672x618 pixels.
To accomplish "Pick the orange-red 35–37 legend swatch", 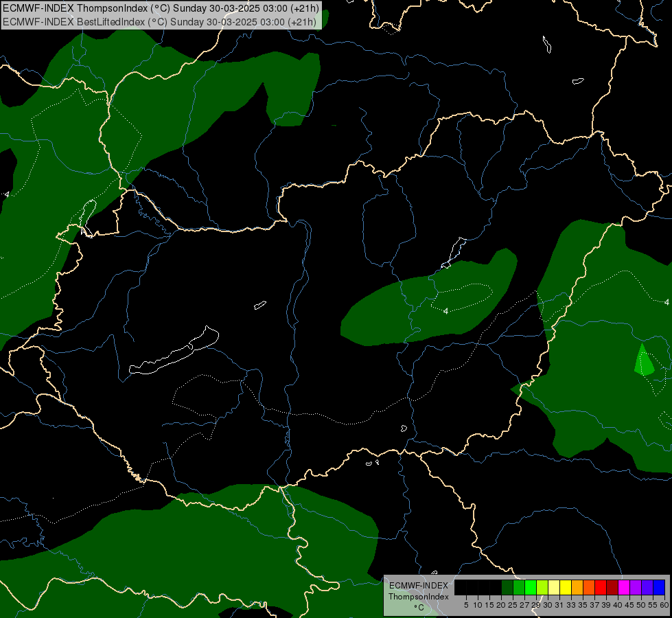I will 589,587.
